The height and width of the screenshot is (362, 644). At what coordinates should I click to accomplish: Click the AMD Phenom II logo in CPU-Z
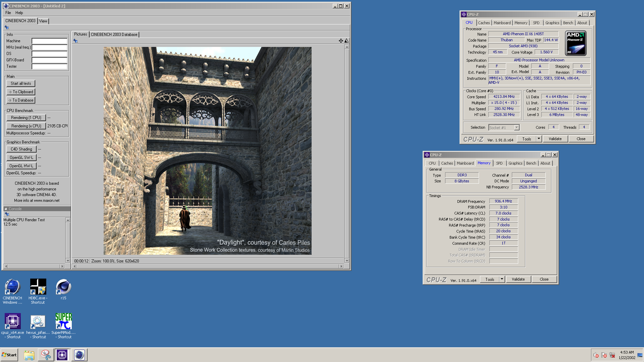click(576, 43)
